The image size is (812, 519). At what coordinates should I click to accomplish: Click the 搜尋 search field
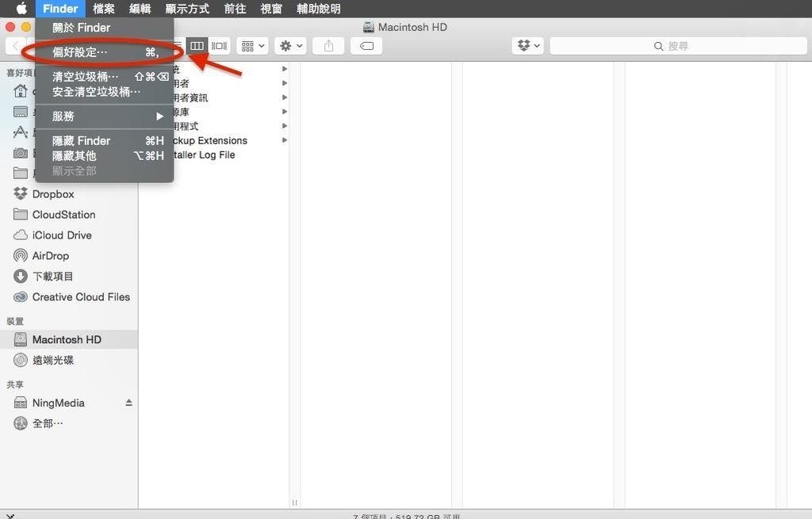[x=678, y=45]
